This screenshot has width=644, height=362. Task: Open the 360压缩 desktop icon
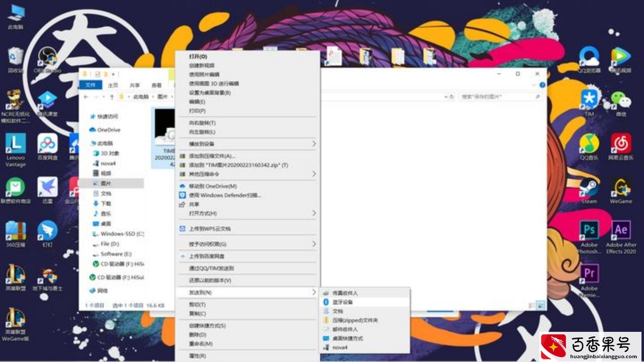[x=16, y=234]
